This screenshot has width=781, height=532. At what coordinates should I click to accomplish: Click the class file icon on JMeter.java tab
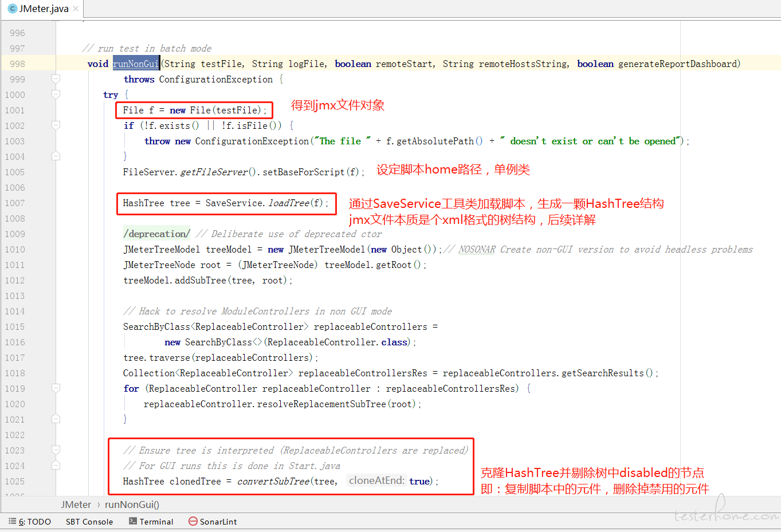13,9
